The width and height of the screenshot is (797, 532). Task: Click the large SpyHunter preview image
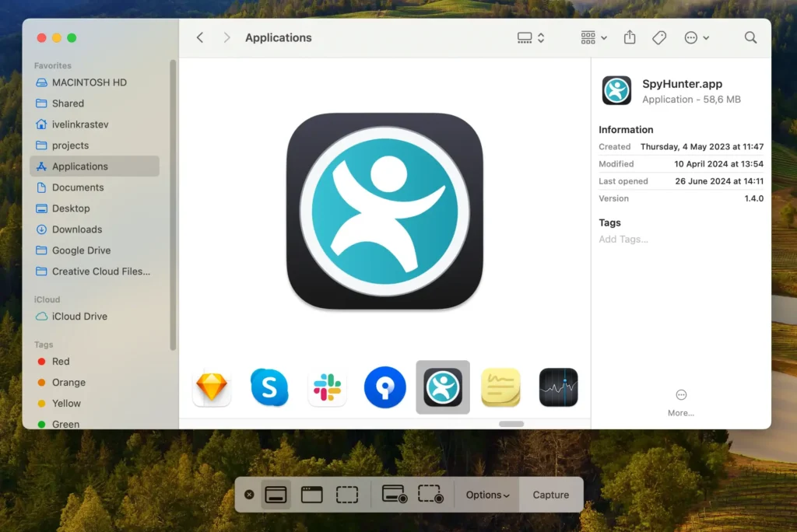pos(384,211)
